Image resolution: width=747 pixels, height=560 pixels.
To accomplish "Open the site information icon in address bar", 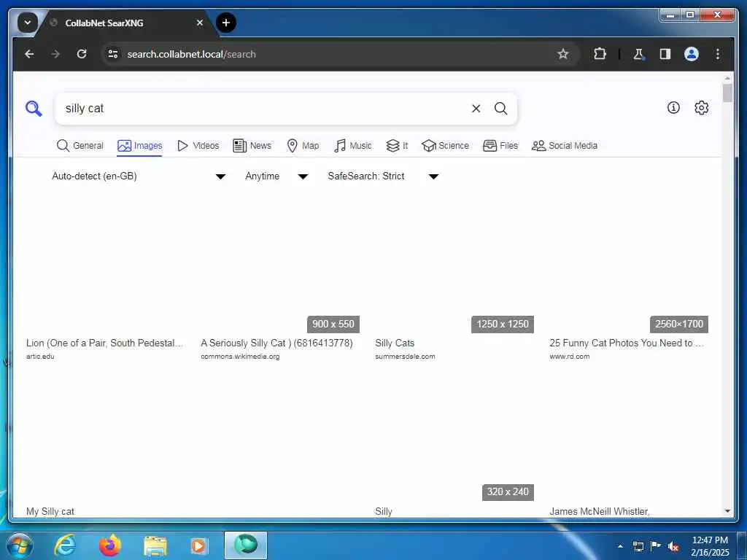I will click(x=113, y=54).
